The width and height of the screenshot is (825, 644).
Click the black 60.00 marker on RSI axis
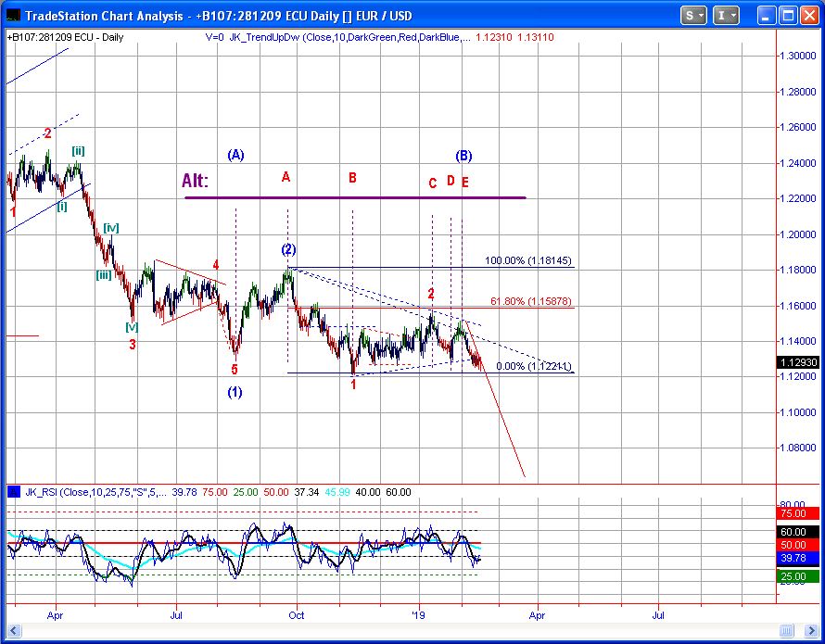[x=797, y=532]
